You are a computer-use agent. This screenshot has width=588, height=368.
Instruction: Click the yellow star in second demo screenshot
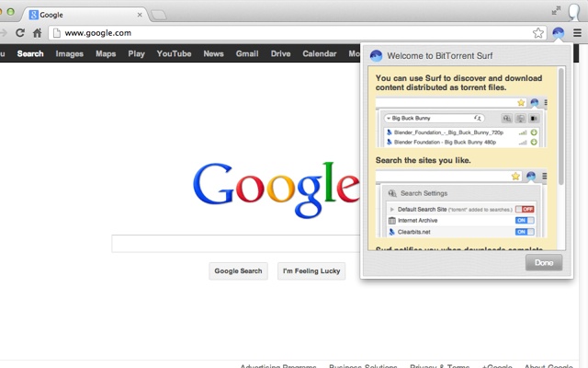coord(515,176)
